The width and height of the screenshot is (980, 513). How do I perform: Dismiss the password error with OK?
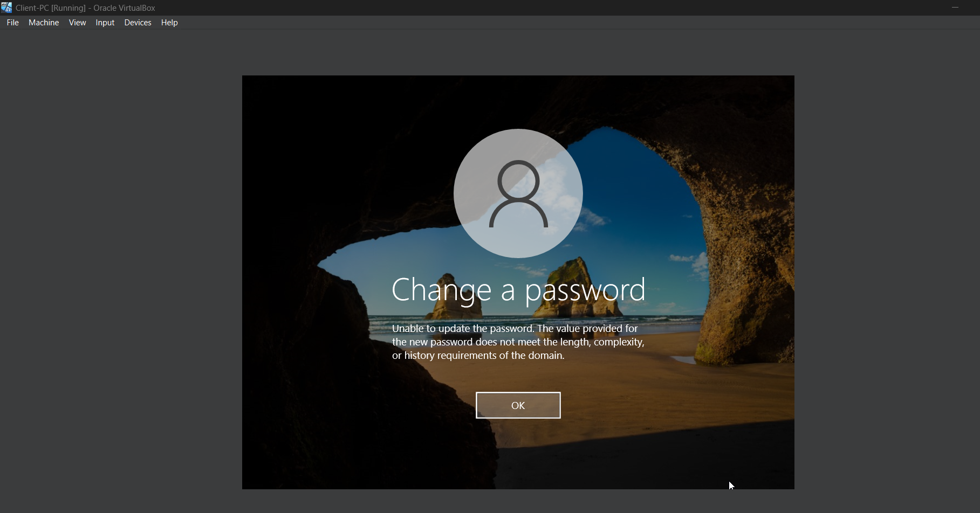518,405
